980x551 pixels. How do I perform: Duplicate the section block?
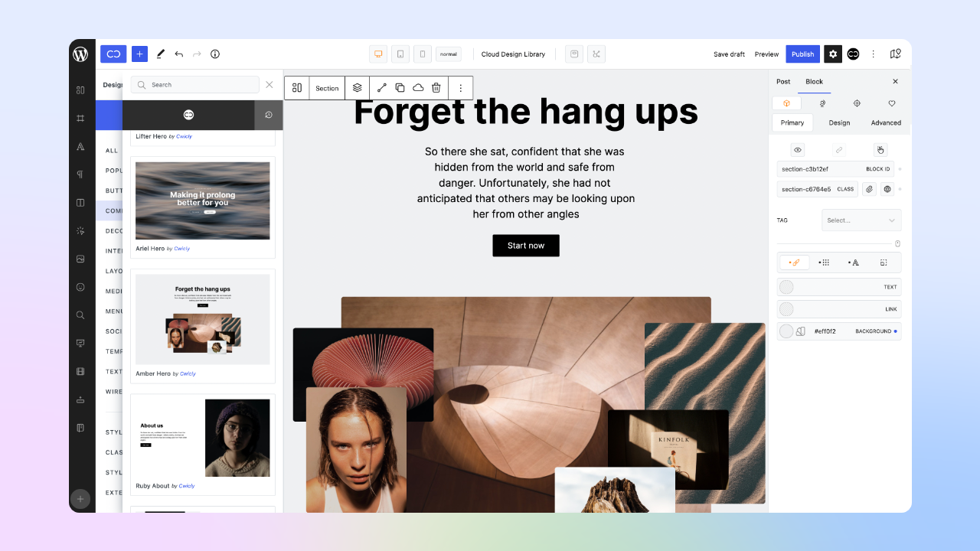[x=400, y=88]
